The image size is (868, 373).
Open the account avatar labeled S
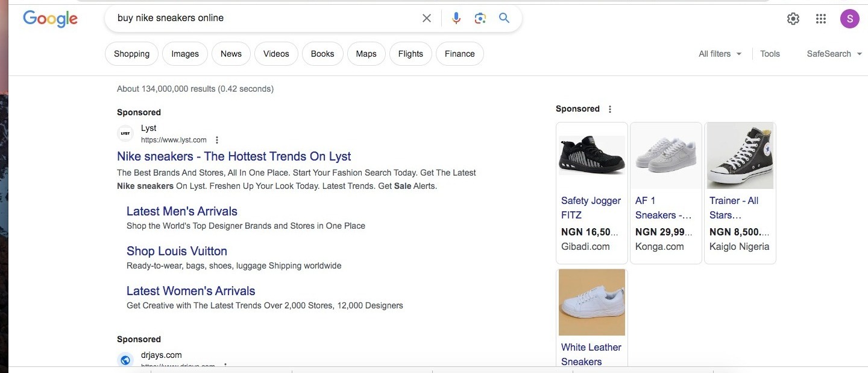click(x=850, y=19)
